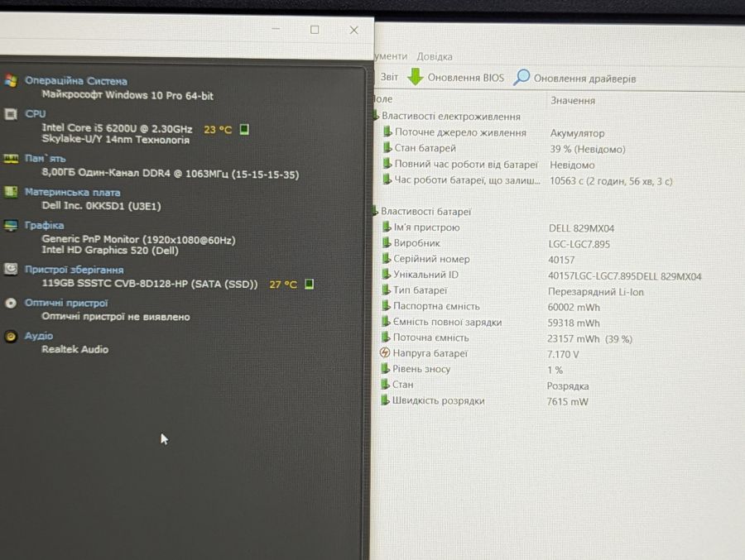Click the green arrow Оновлення BIOS icon
The height and width of the screenshot is (560, 745).
click(x=416, y=76)
